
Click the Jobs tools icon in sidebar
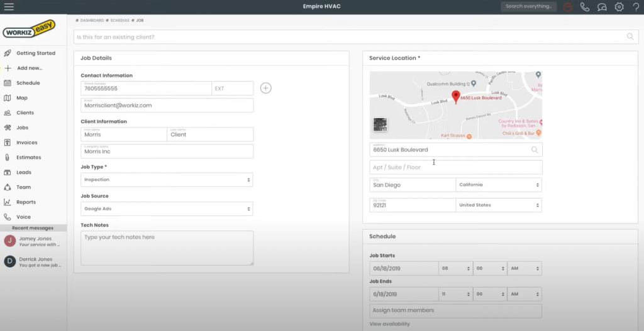(x=8, y=128)
